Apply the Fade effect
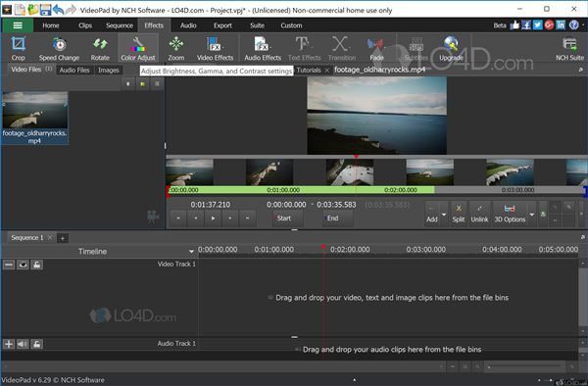Viewport: 588px width, 386px height. [376, 48]
